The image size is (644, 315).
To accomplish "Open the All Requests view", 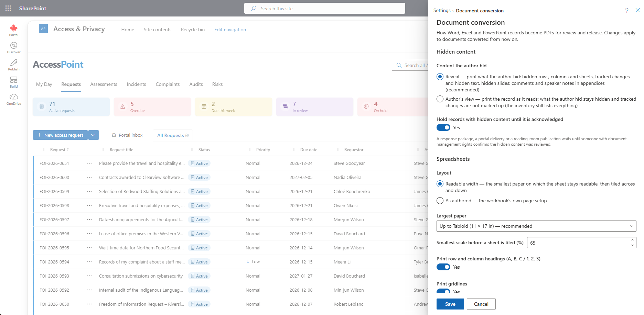I will [x=173, y=135].
